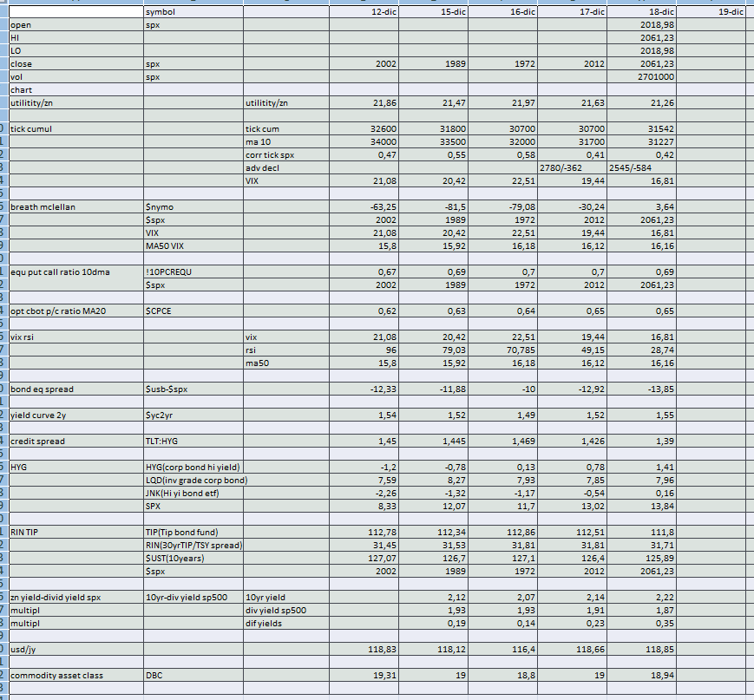Click the 'close' row label cell
Image resolution: width=754 pixels, height=700 pixels.
click(76, 64)
